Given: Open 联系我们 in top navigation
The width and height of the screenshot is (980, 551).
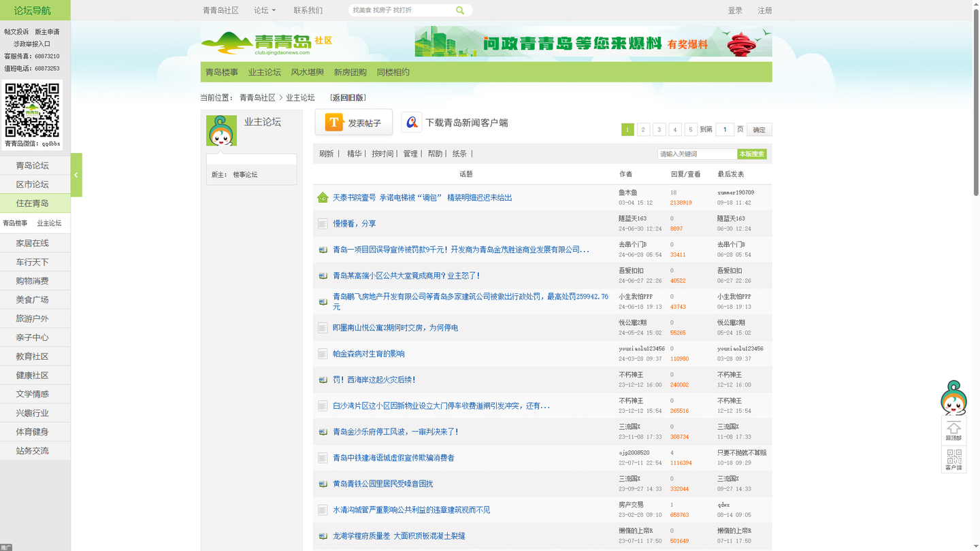Looking at the screenshot, I should click(308, 10).
